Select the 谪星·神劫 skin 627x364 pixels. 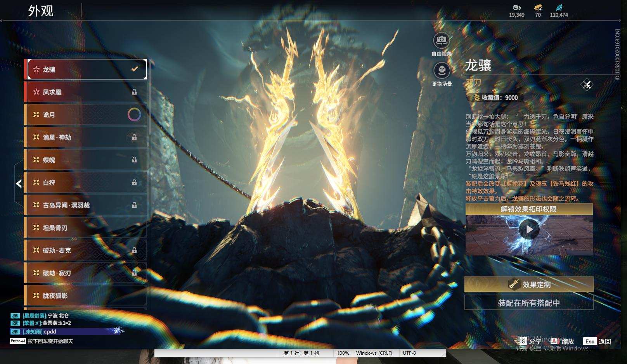point(86,137)
